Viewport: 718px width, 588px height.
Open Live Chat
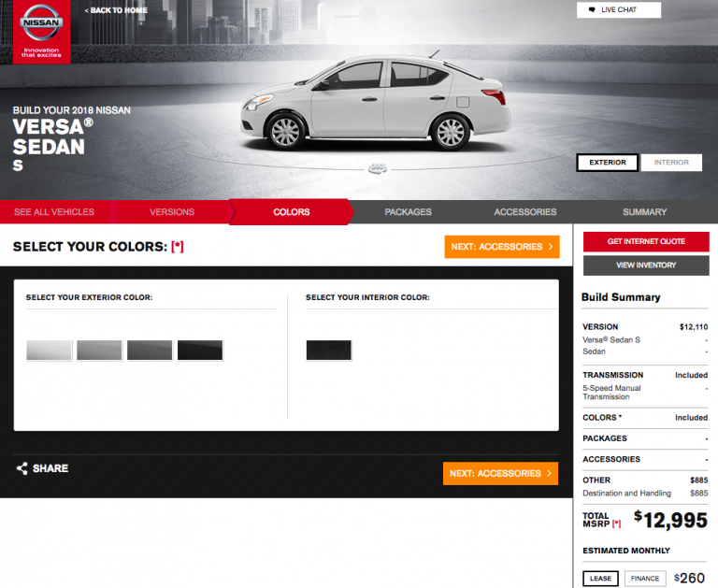pos(619,9)
